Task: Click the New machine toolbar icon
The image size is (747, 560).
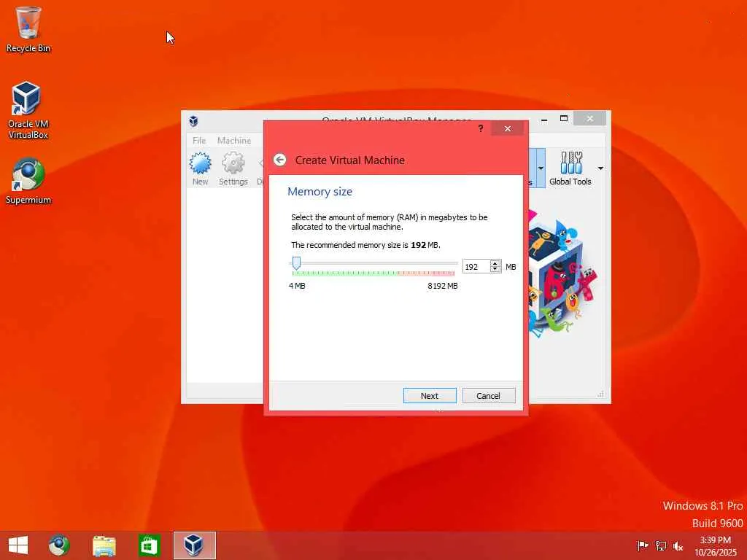Action: 200,168
